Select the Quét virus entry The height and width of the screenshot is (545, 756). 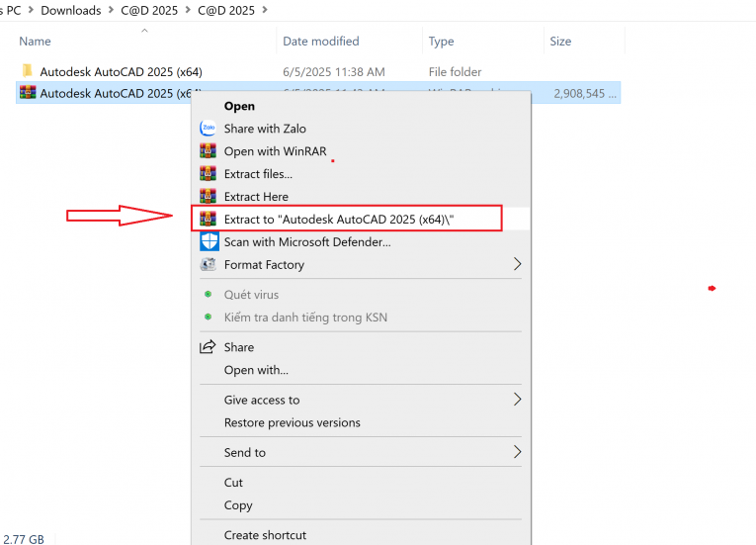click(x=251, y=295)
